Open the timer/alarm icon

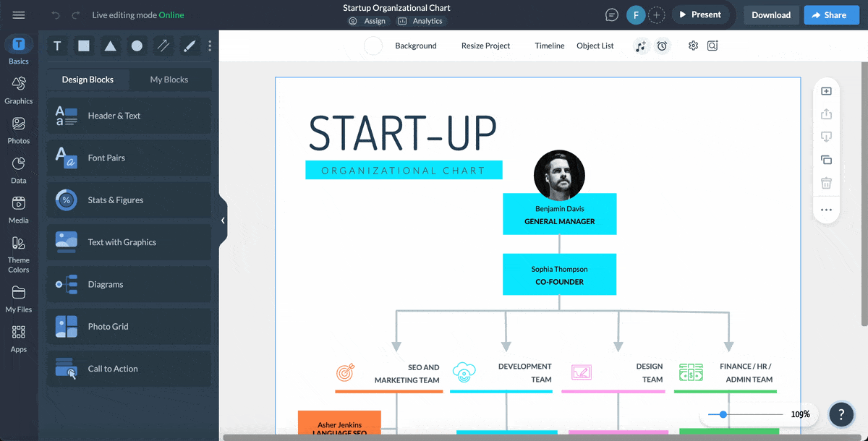(663, 46)
